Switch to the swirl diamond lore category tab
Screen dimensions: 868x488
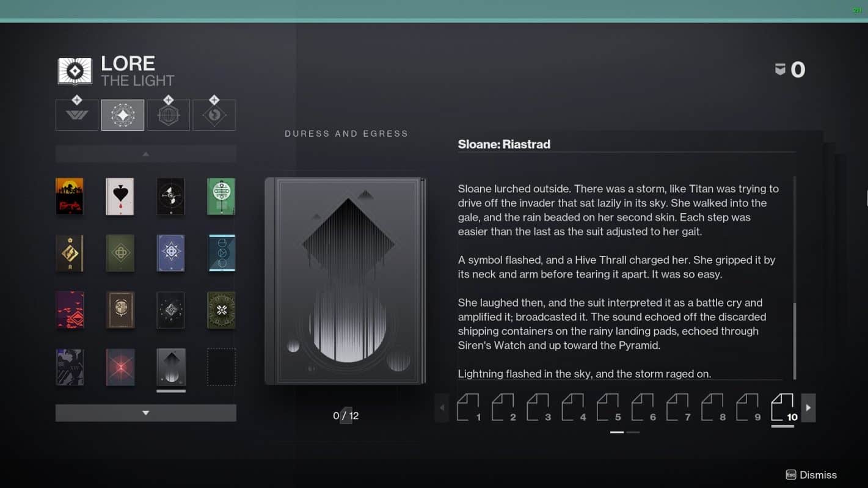[214, 115]
